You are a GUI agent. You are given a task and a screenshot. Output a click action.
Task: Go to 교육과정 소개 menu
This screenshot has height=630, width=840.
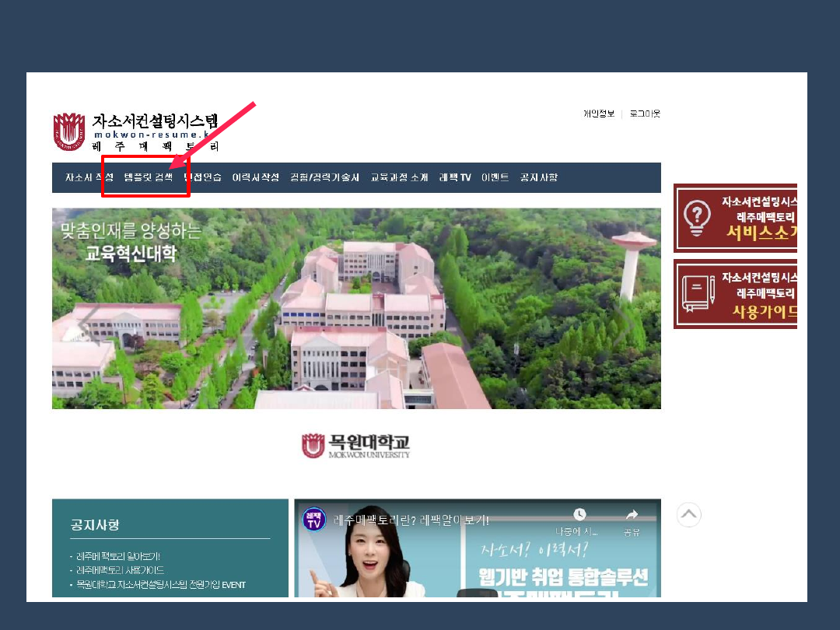point(399,177)
